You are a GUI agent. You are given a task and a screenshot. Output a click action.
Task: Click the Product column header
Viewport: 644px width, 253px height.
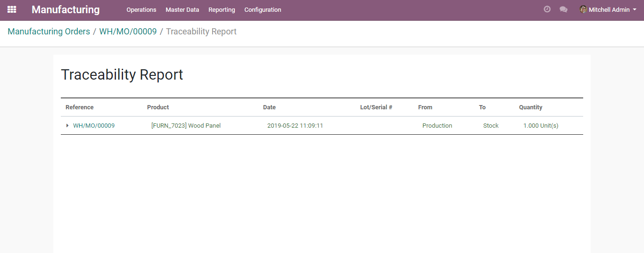[x=158, y=107]
